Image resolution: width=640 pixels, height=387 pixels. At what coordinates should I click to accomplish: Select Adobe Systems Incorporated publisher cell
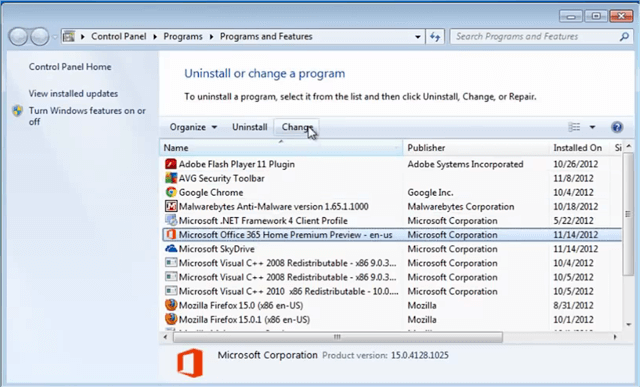pyautogui.click(x=465, y=164)
